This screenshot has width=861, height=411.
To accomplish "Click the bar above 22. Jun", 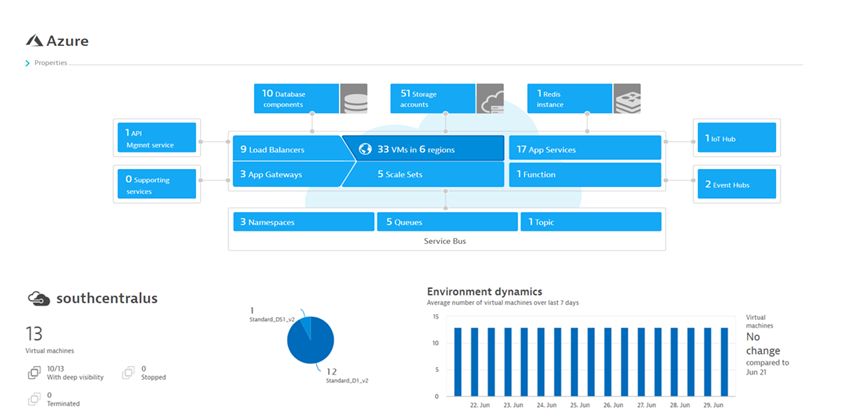I will click(475, 362).
